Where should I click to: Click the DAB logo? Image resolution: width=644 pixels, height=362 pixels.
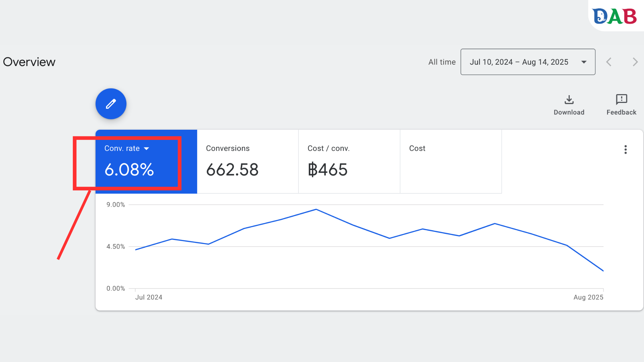(614, 16)
